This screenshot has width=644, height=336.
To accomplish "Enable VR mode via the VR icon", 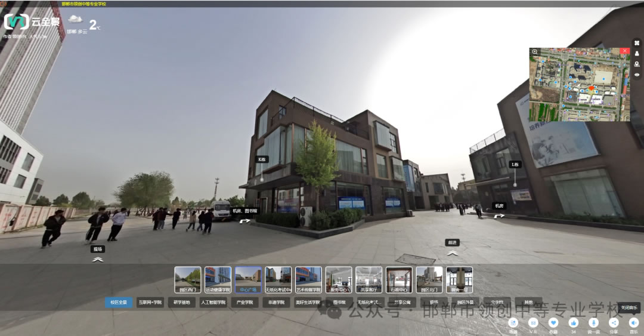I will pos(533,323).
